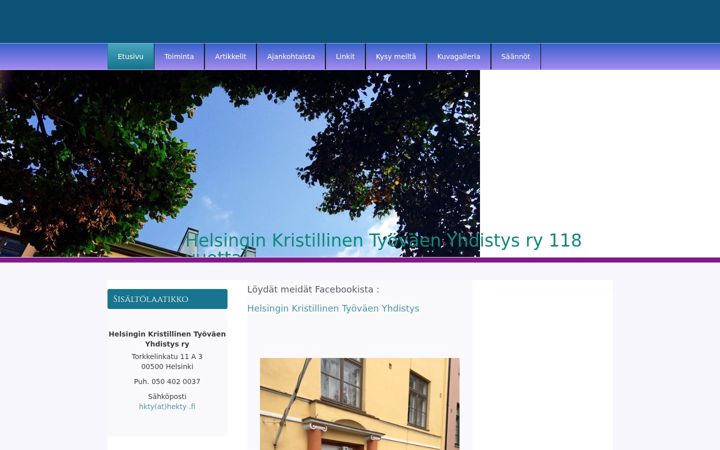Open the Etusivu navigation tab
The image size is (720, 450).
[x=131, y=56]
